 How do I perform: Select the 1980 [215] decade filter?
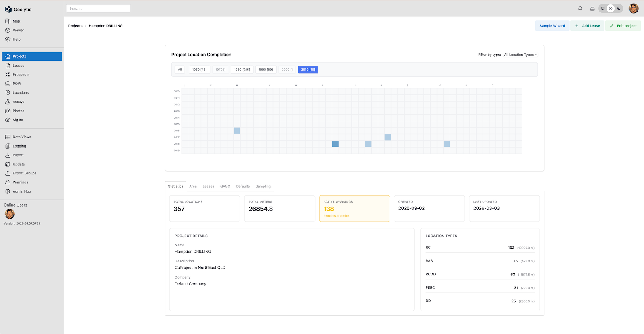point(242,70)
